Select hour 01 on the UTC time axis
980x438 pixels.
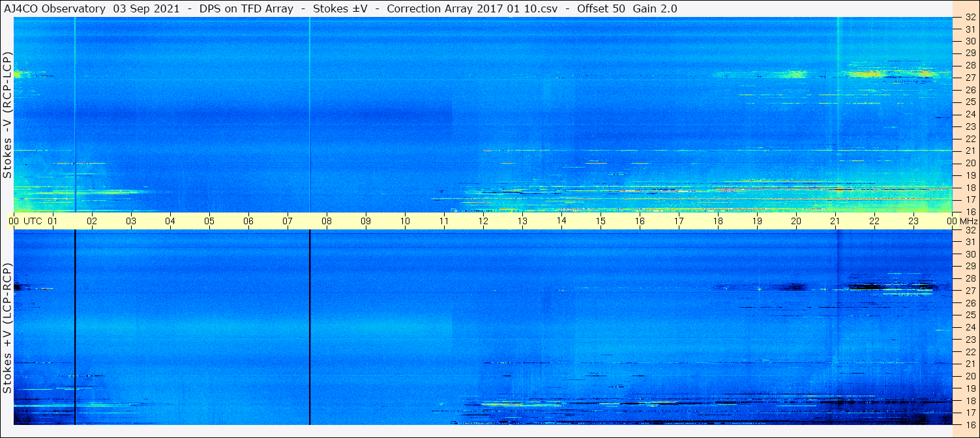click(53, 221)
